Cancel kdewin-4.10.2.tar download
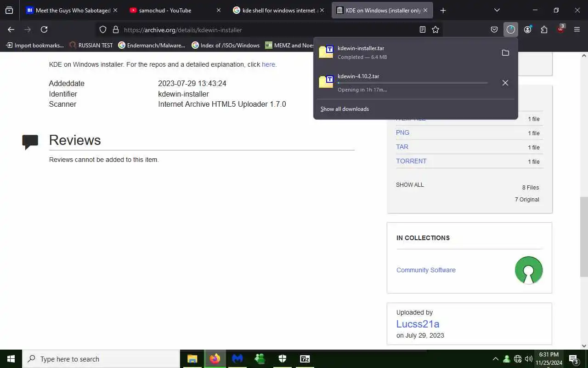The height and width of the screenshot is (368, 588). coord(505,83)
